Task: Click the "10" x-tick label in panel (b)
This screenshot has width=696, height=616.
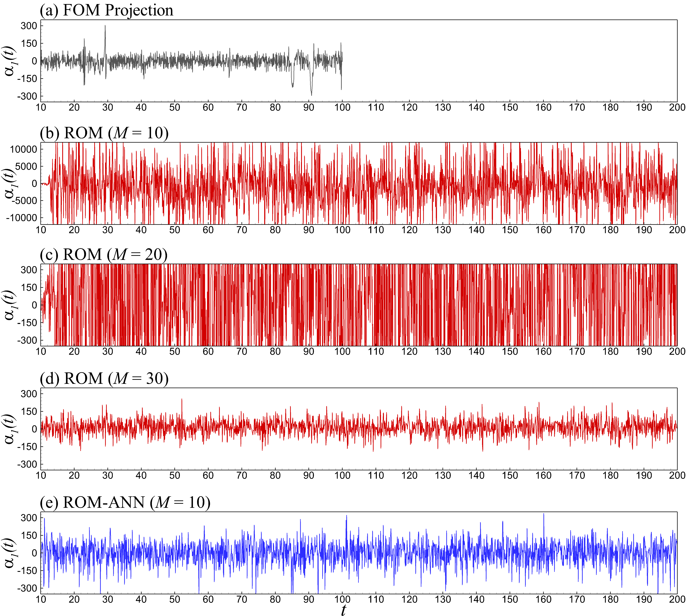Action: click(41, 230)
